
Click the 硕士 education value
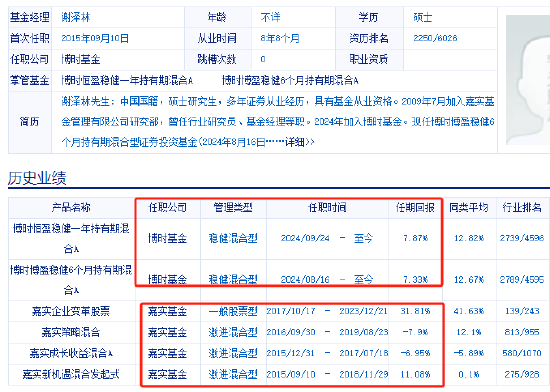423,17
